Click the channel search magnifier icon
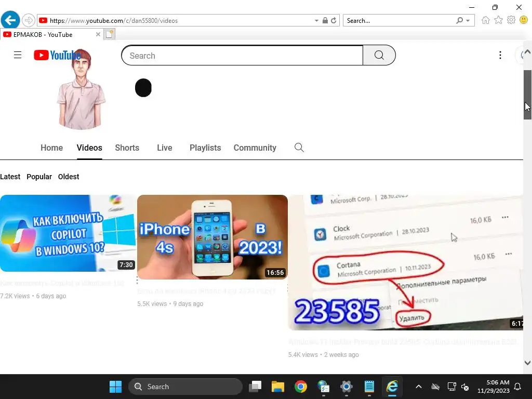The image size is (532, 399). click(299, 148)
